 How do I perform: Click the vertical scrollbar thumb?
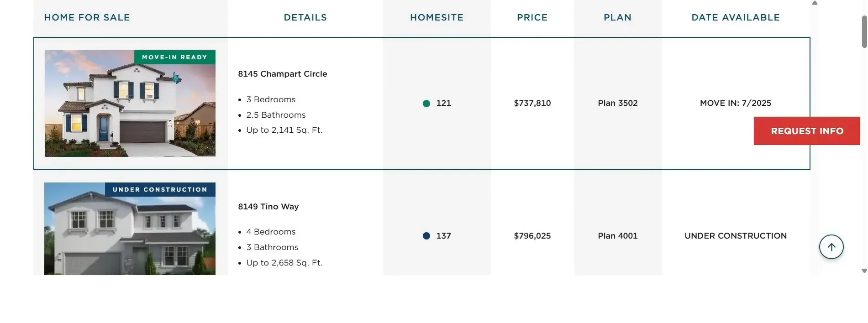point(864,31)
